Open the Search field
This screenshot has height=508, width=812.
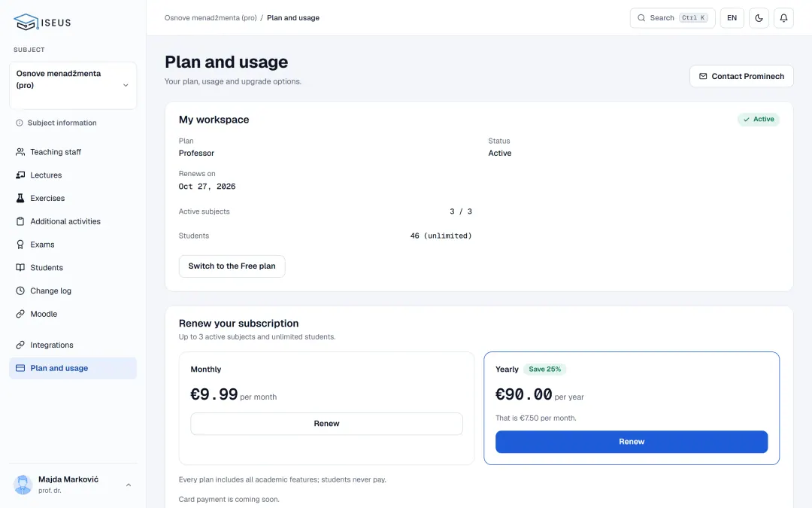(x=672, y=18)
